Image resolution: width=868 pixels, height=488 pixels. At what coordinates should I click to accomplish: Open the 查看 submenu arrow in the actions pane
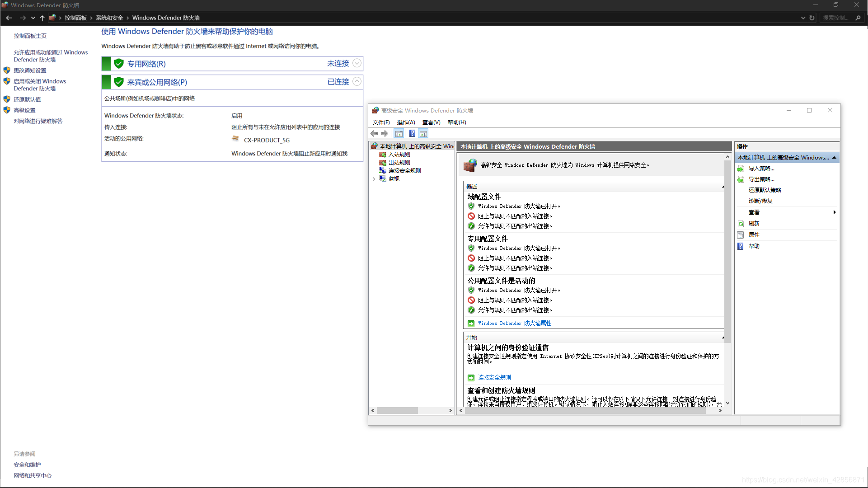tap(834, 212)
